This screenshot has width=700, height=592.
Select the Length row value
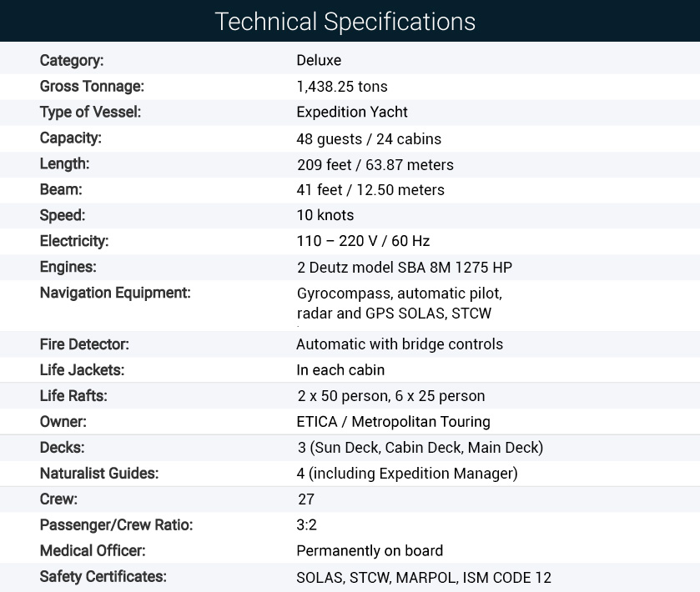coord(375,164)
